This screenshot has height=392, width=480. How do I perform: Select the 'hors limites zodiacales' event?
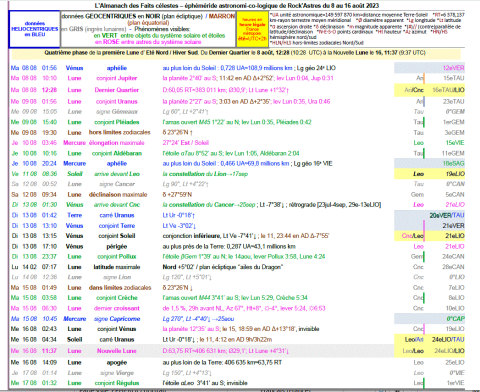119,132
